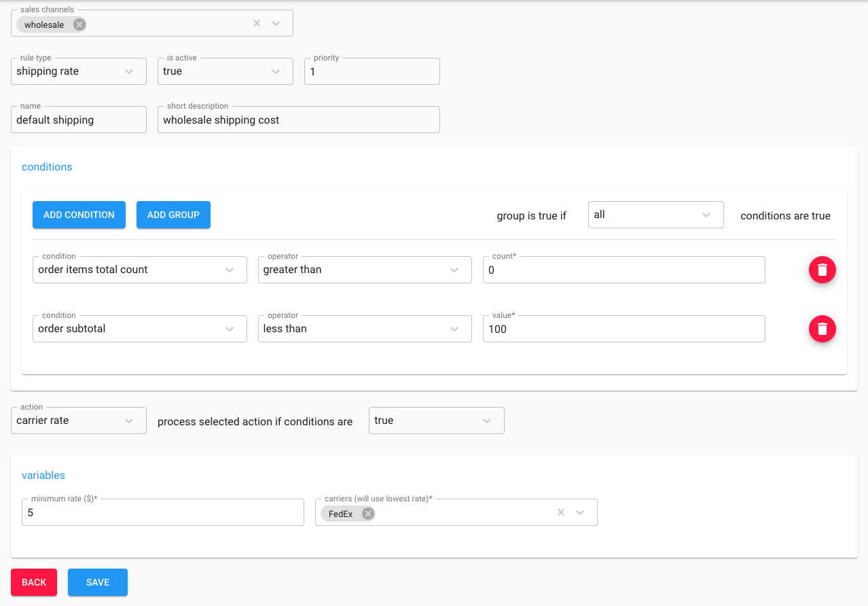Open the rule type dropdown
Image resolution: width=868 pixels, height=606 pixels.
79,71
